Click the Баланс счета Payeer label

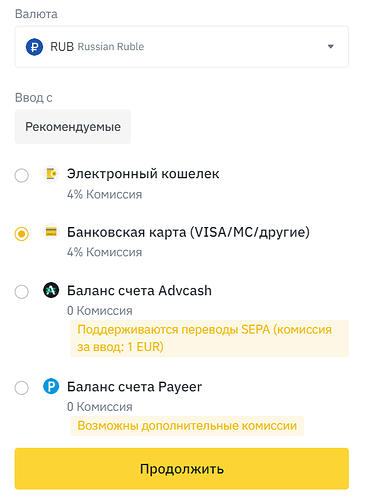point(134,387)
